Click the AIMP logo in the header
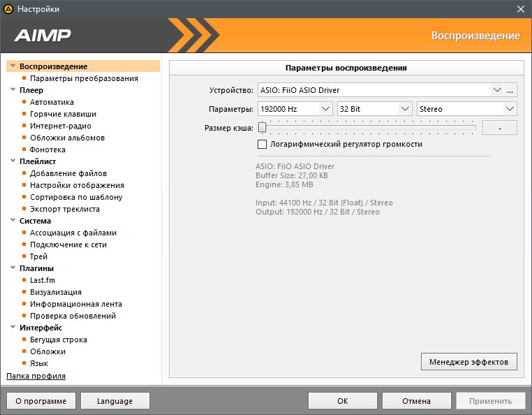532x415 pixels. (x=43, y=36)
